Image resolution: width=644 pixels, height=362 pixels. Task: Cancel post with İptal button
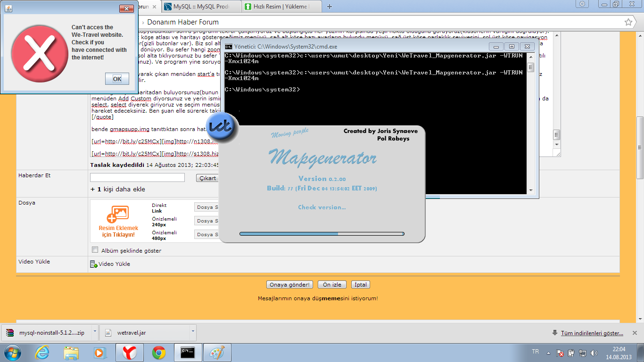click(x=360, y=285)
